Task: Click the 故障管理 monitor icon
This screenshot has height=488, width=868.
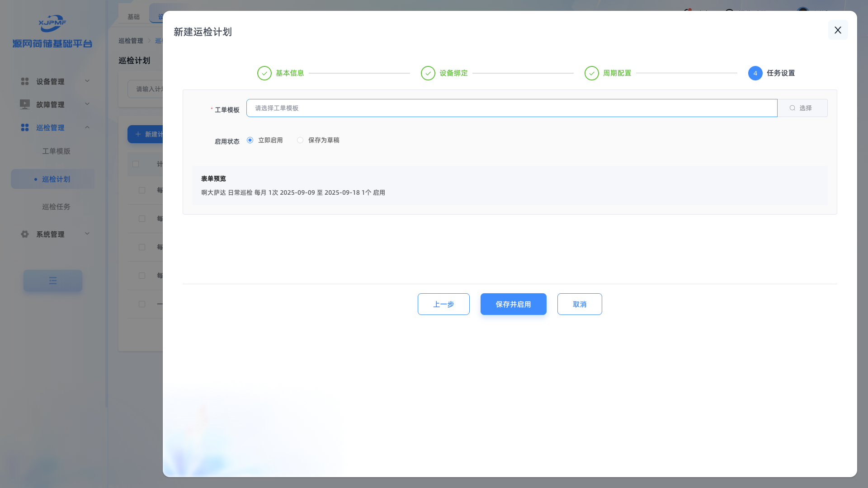Action: [25, 104]
